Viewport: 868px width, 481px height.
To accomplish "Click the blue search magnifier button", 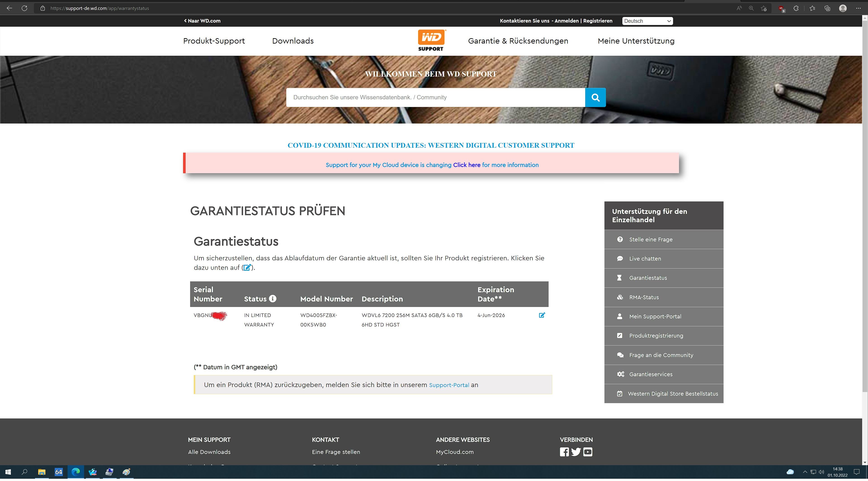I will click(595, 98).
